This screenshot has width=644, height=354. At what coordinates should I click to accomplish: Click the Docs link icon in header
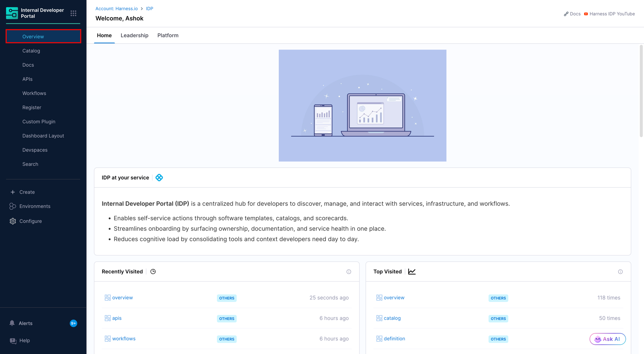pos(566,14)
